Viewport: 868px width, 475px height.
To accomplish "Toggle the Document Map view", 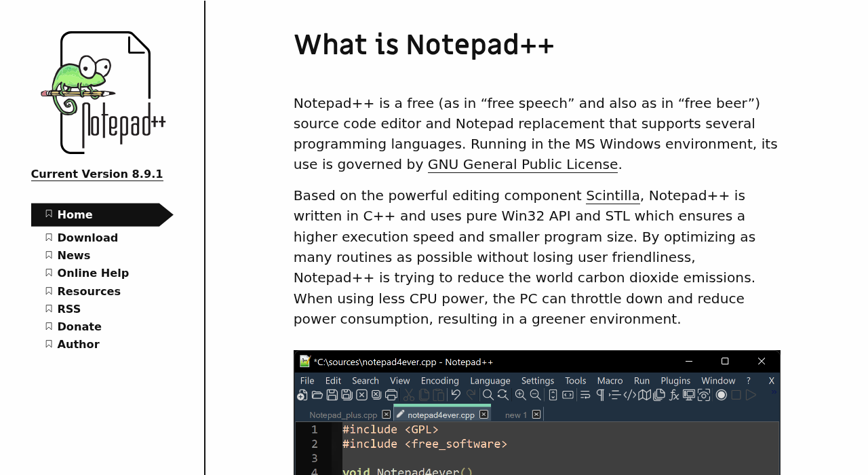I will [646, 396].
